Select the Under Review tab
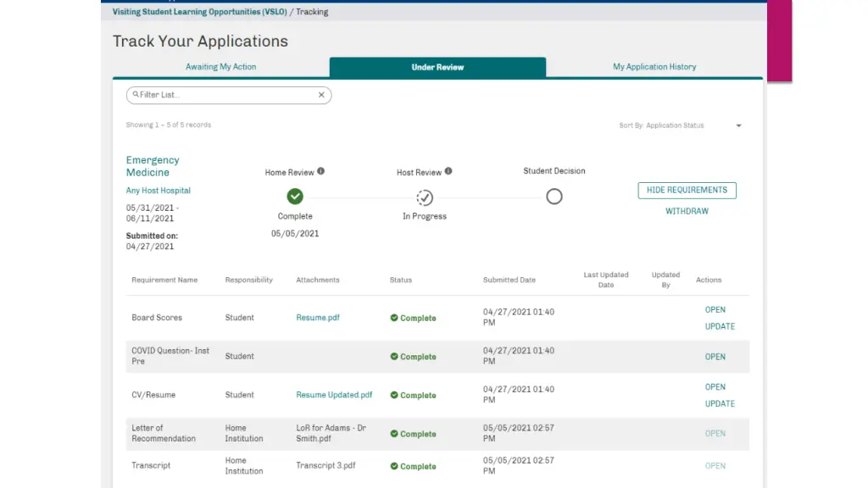Screen dimensions: 868x488 pos(438,67)
